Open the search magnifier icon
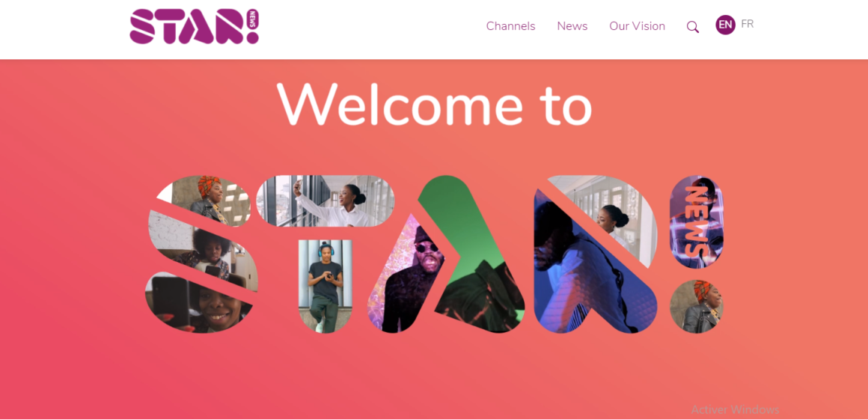Image resolution: width=868 pixels, height=419 pixels. (x=692, y=27)
